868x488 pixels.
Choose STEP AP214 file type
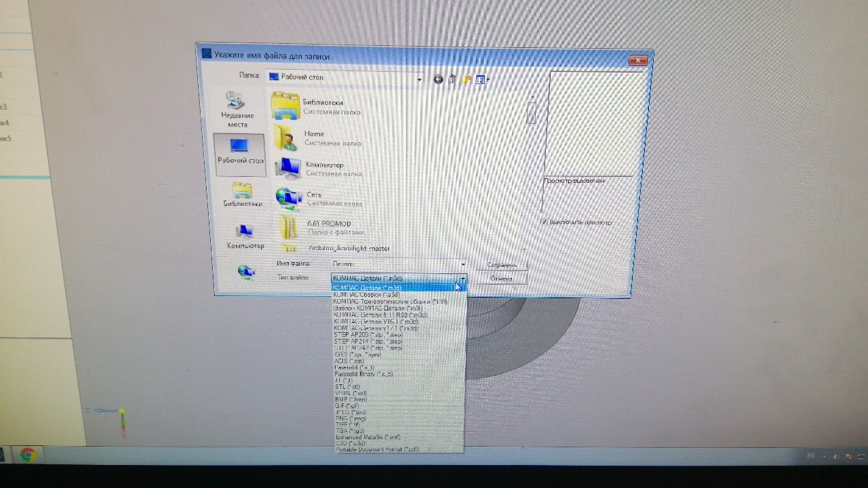click(x=399, y=341)
